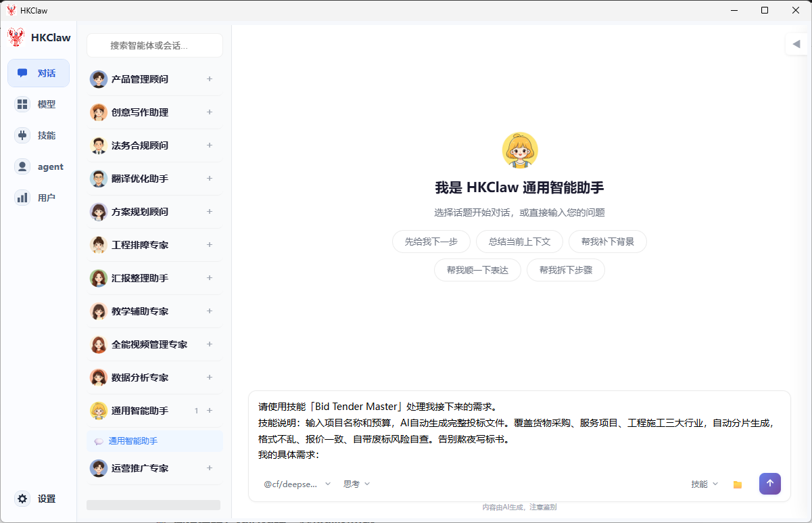
Task: Open the 模型 section in the sidebar
Action: pyautogui.click(x=39, y=104)
